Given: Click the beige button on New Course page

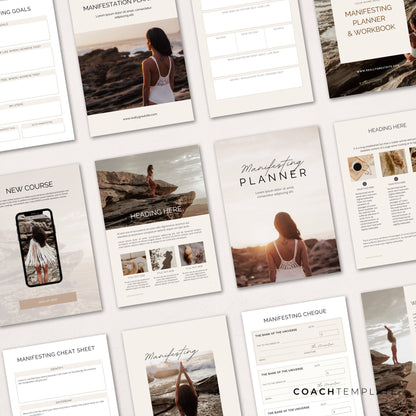Looking at the screenshot, I should tap(48, 300).
